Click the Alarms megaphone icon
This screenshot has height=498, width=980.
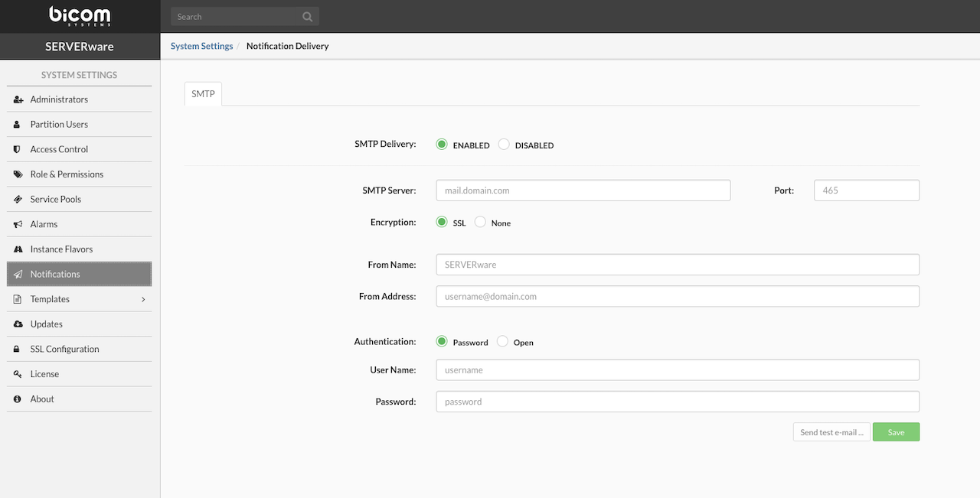click(18, 224)
